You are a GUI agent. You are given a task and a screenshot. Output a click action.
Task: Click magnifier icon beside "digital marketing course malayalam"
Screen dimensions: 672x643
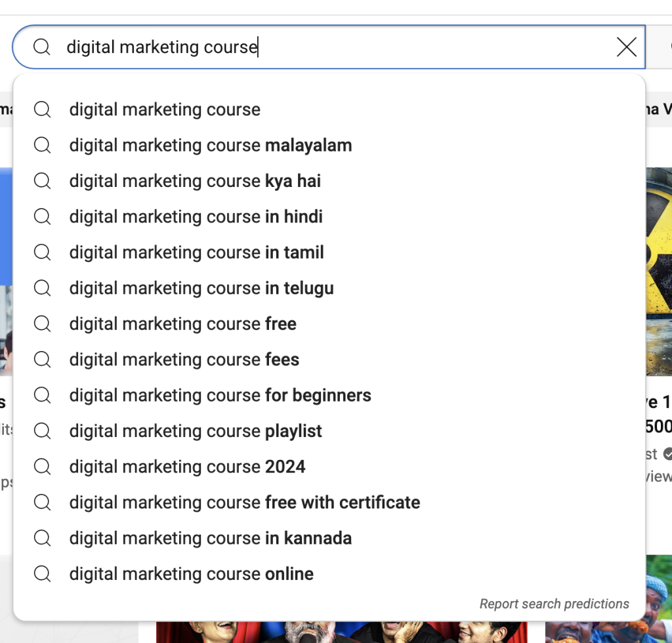pos(41,145)
